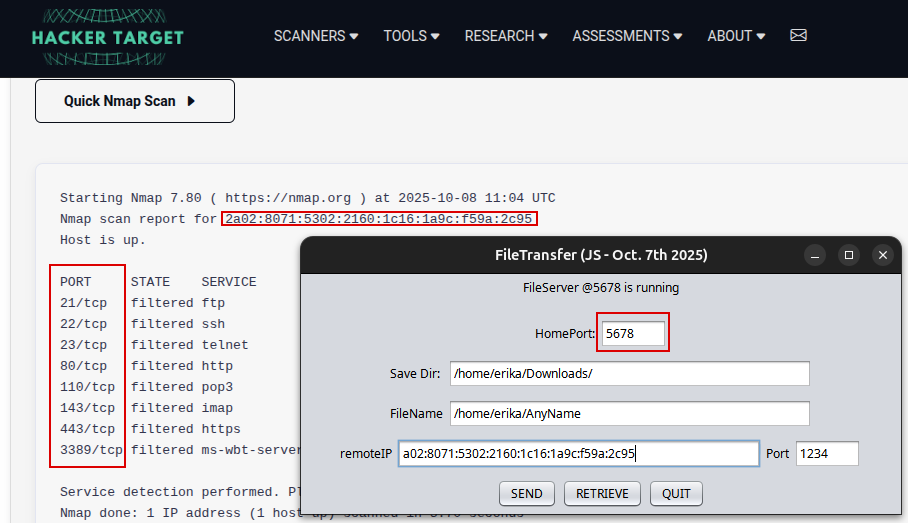
Task: Click the Quick Nmap Scan button
Action: pyautogui.click(x=135, y=101)
